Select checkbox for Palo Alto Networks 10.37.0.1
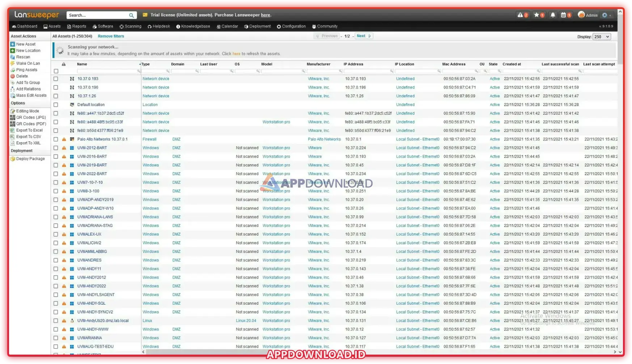The width and height of the screenshot is (632, 364). [56, 139]
